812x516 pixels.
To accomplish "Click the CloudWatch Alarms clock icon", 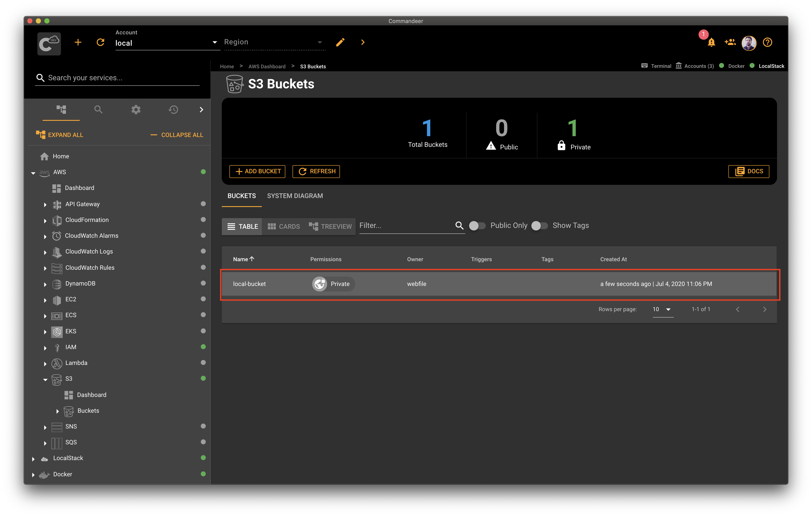I will [57, 236].
